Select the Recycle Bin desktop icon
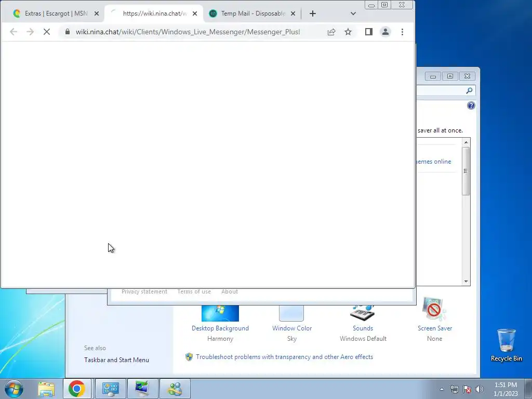The height and width of the screenshot is (399, 532). (x=506, y=345)
